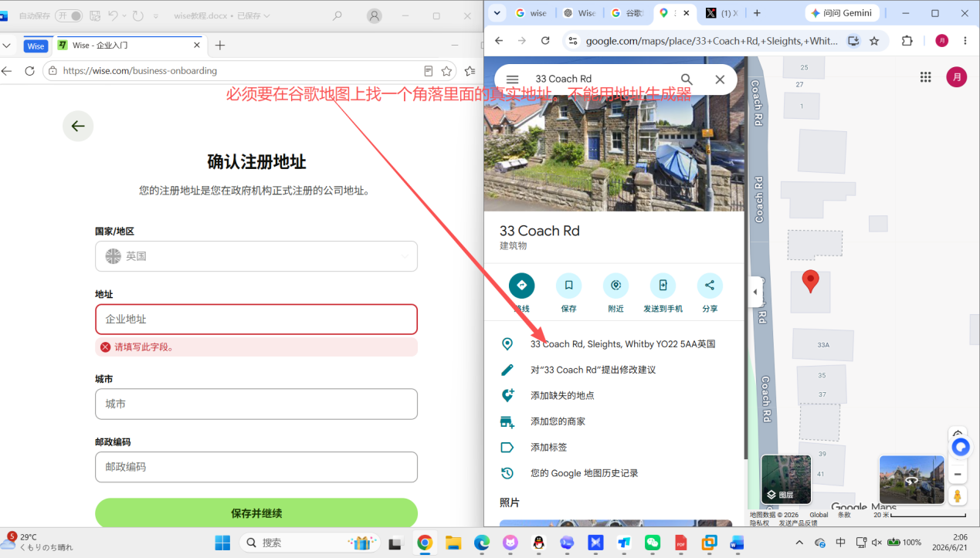Drop Street View pegman icon
980x558 pixels.
point(958,496)
